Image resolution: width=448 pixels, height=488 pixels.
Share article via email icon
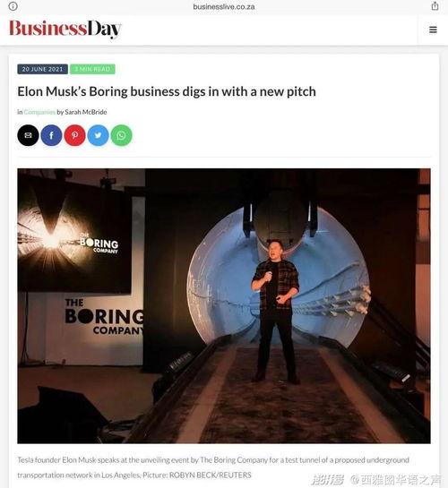pyautogui.click(x=28, y=135)
